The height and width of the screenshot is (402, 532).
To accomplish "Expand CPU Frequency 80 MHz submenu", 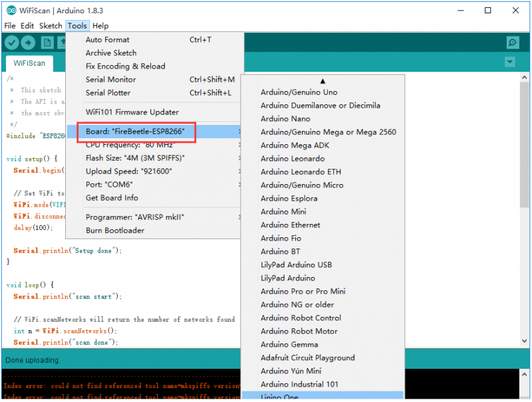I will coord(155,145).
